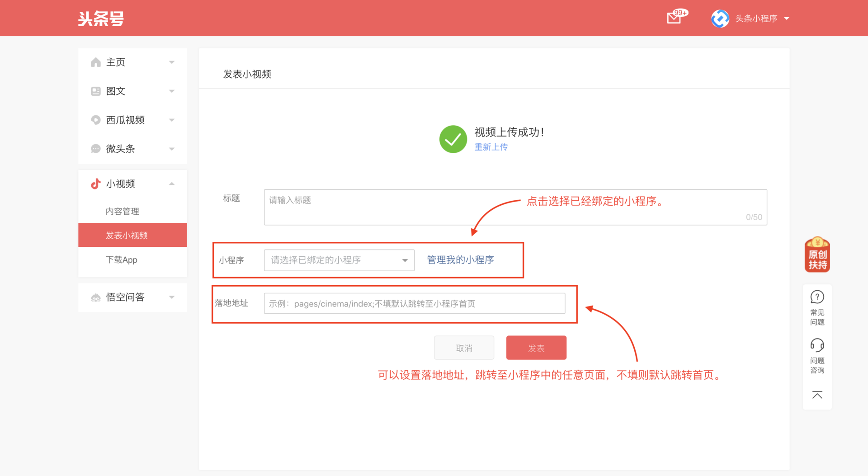This screenshot has width=868, height=476.
Task: Expand the 西瓜视频 menu arrow
Action: click(x=172, y=120)
